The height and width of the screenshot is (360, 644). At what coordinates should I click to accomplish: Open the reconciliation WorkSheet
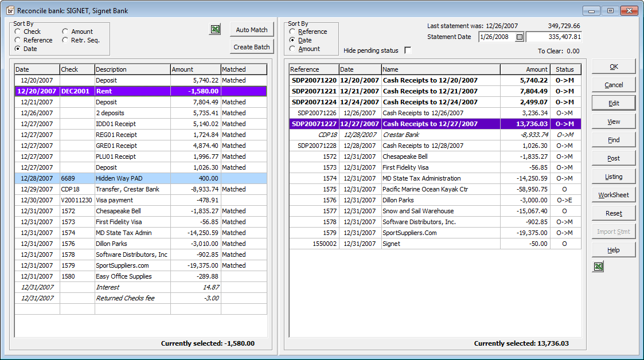click(614, 194)
